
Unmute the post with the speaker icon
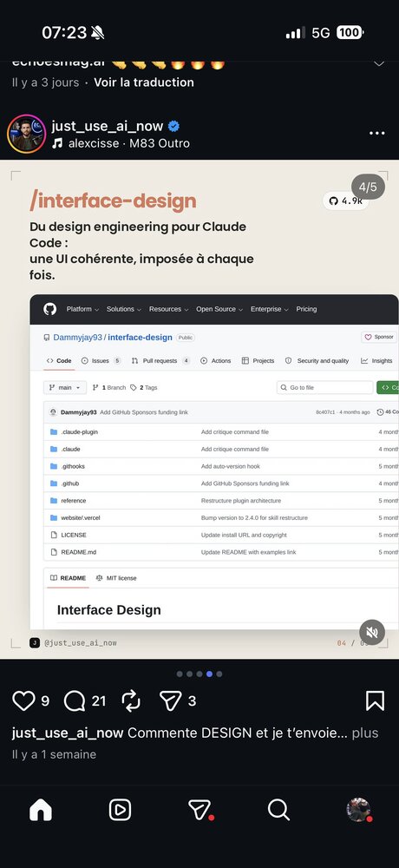point(372,632)
